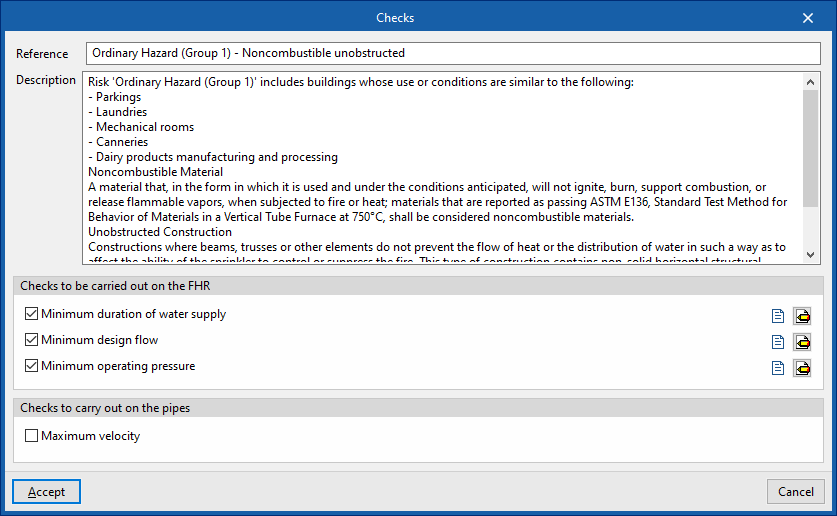Click the '- Canneries' line in Description
This screenshot has width=837, height=516.
[118, 142]
